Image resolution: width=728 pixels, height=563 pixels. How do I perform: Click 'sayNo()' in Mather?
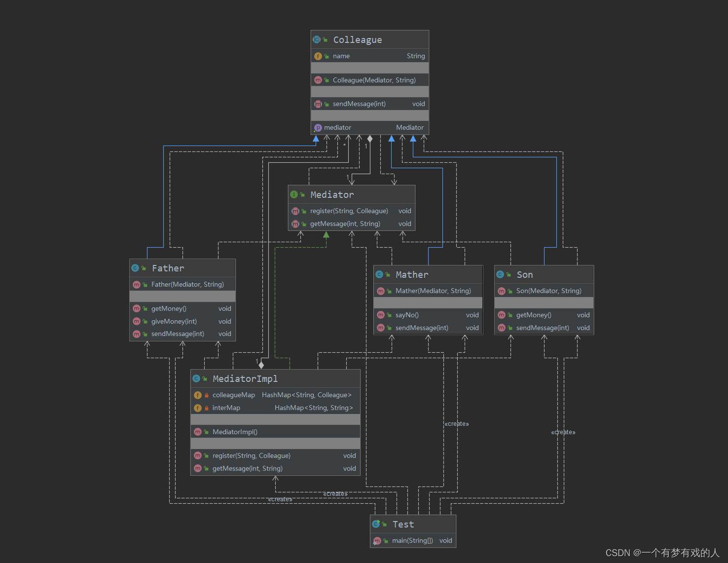tap(407, 315)
